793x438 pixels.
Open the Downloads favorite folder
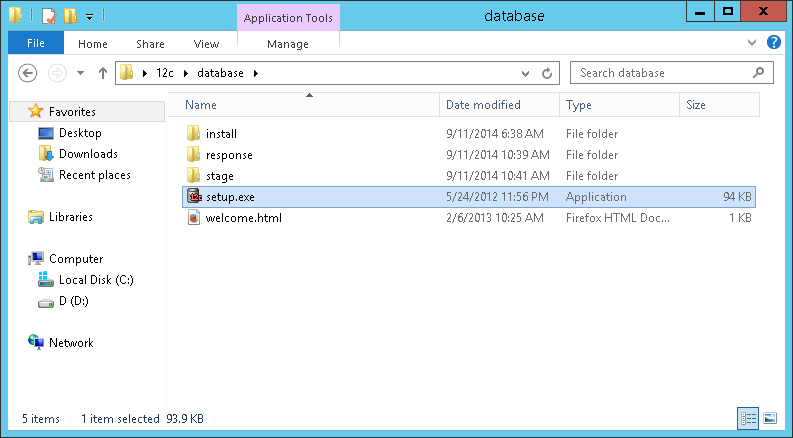click(88, 154)
